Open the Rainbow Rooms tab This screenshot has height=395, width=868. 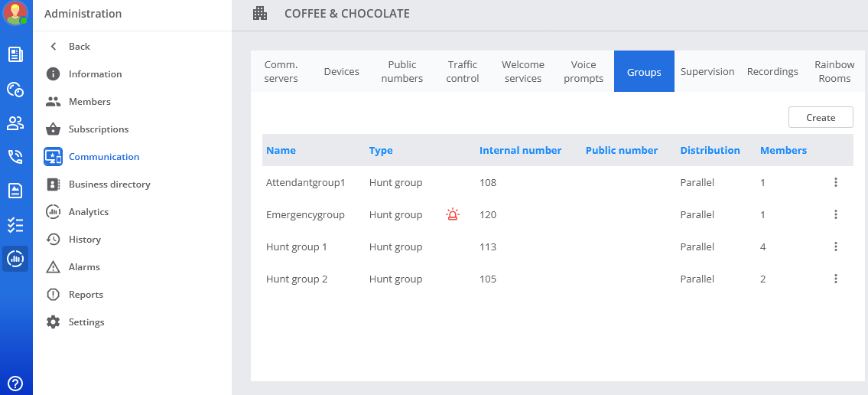pyautogui.click(x=834, y=71)
